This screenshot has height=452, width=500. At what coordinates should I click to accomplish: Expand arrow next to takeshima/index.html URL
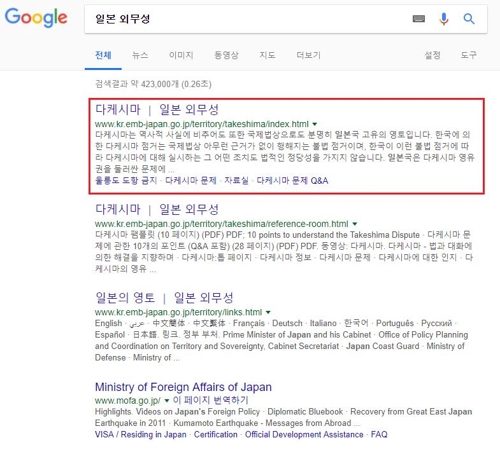pyautogui.click(x=314, y=124)
